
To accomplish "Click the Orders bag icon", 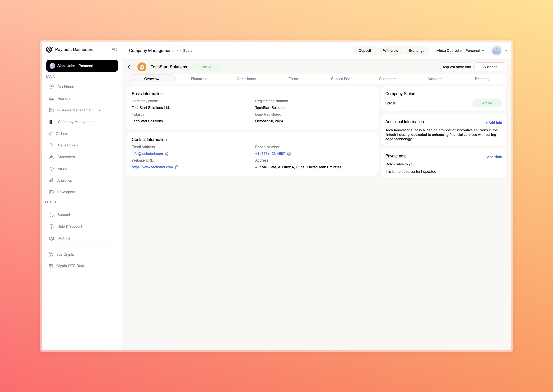I will [51, 134].
